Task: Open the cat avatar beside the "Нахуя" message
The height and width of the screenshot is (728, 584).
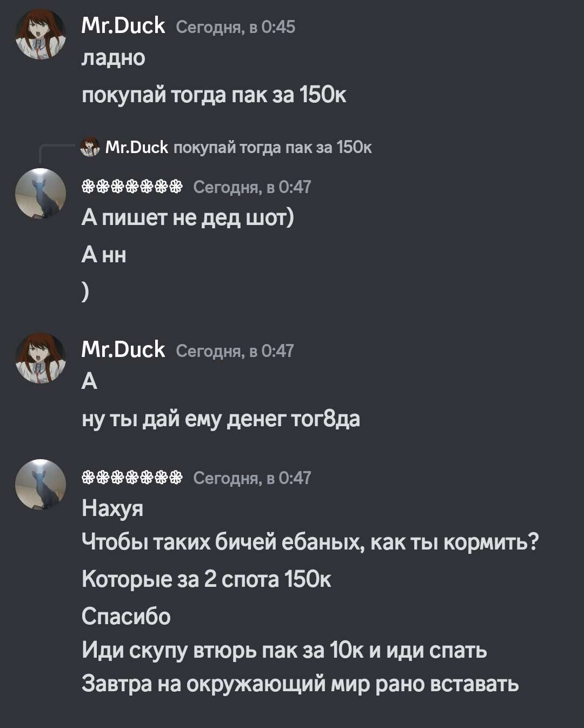Action: coord(41,485)
